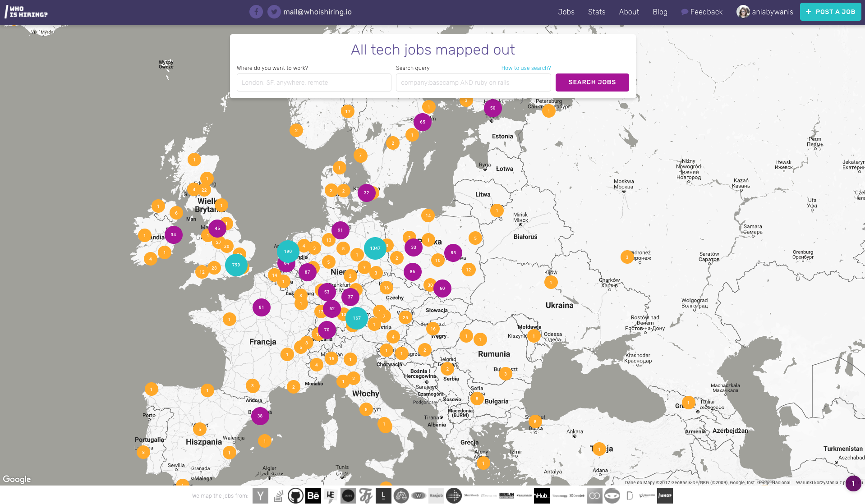The image size is (865, 504).
Task: Open the dotted circle source icon
Action: pos(454,495)
